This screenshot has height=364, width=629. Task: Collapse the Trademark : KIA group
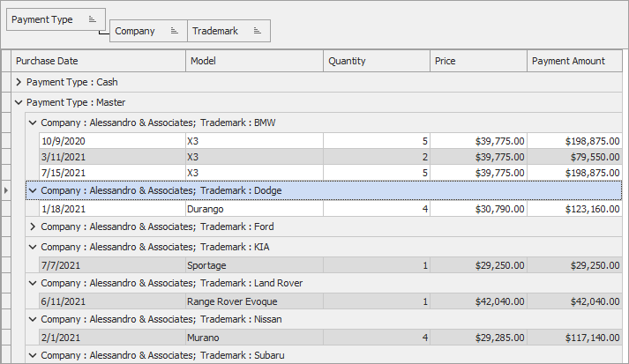coord(34,247)
